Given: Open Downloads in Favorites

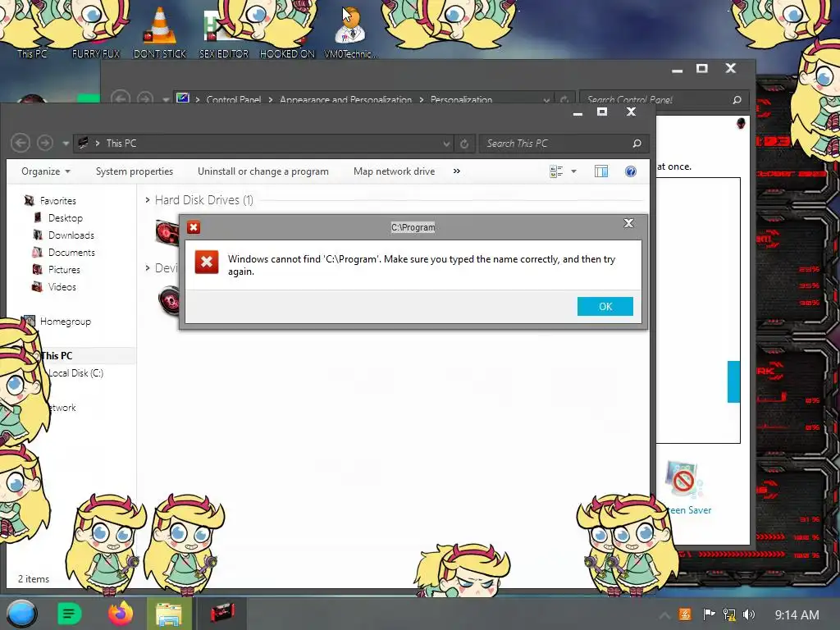Looking at the screenshot, I should coord(71,235).
